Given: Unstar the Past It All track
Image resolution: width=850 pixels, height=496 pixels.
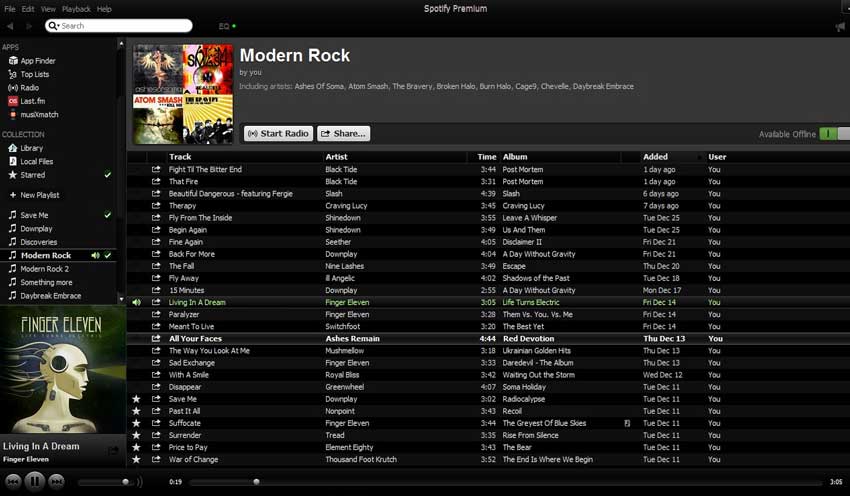Looking at the screenshot, I should (x=137, y=411).
